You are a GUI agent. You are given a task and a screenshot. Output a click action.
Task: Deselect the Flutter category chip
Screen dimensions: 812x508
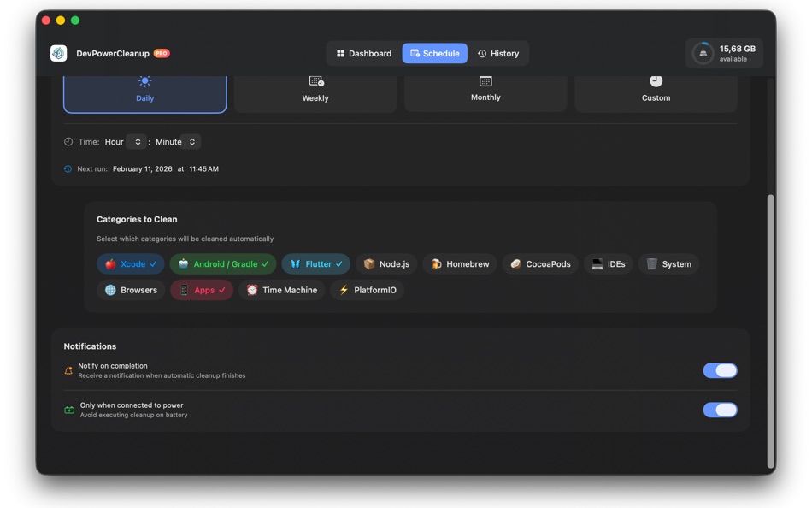click(x=316, y=264)
